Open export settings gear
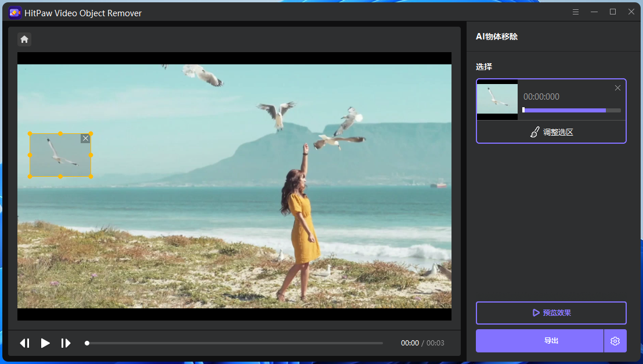643x364 pixels. pos(615,341)
